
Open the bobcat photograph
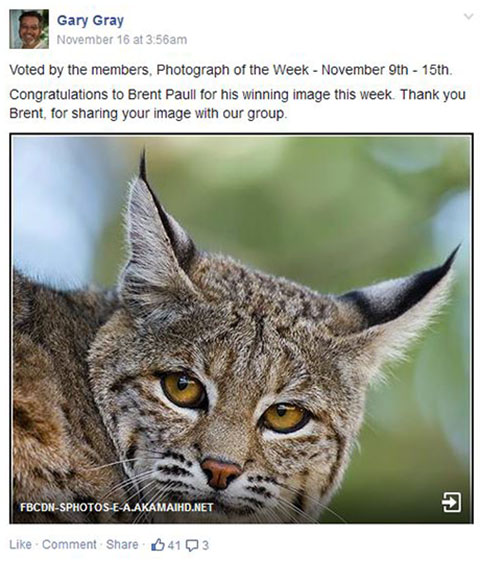tap(241, 328)
